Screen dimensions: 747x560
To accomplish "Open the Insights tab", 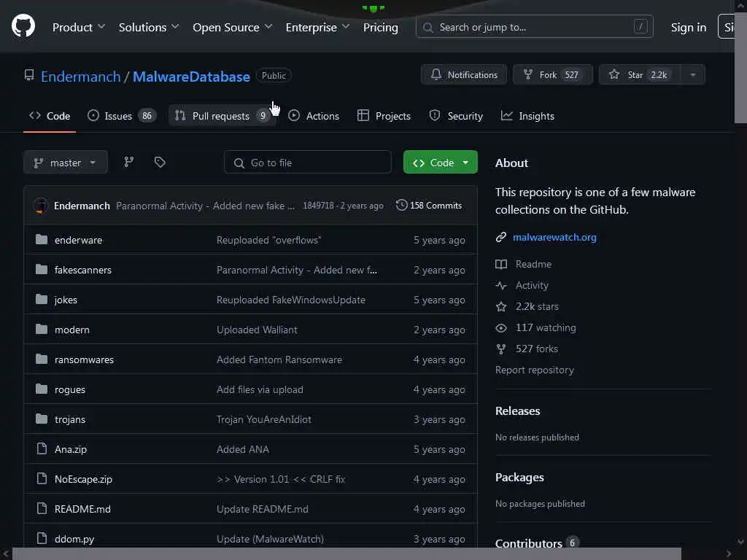I will click(x=527, y=116).
